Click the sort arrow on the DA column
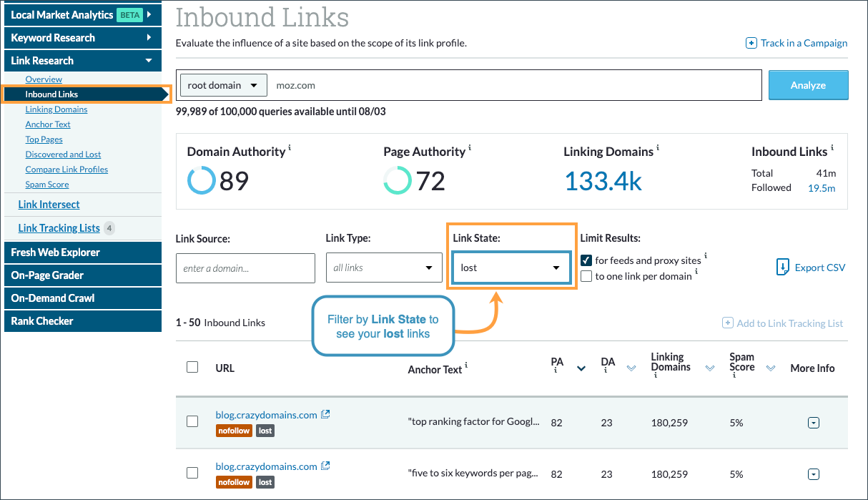Screen dimensions: 868x500 point(631,367)
